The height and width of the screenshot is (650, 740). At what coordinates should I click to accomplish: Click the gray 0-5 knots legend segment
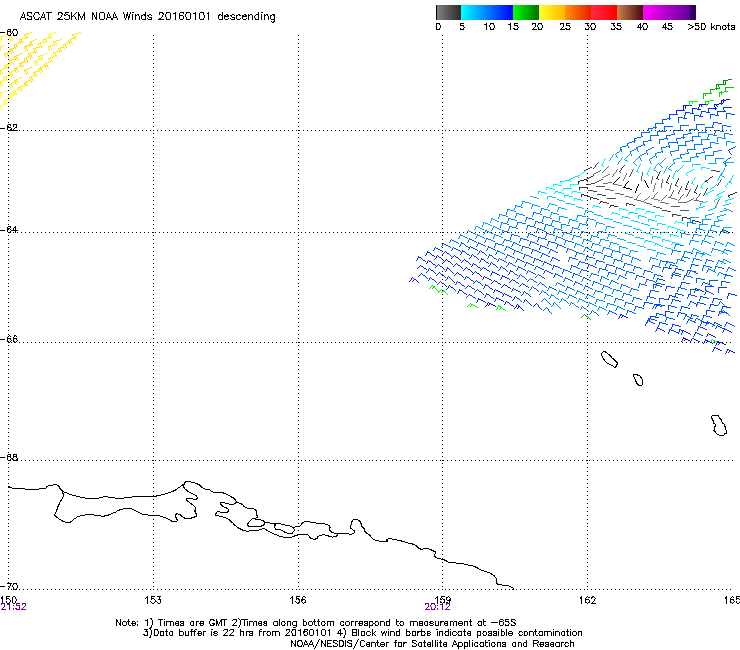448,12
